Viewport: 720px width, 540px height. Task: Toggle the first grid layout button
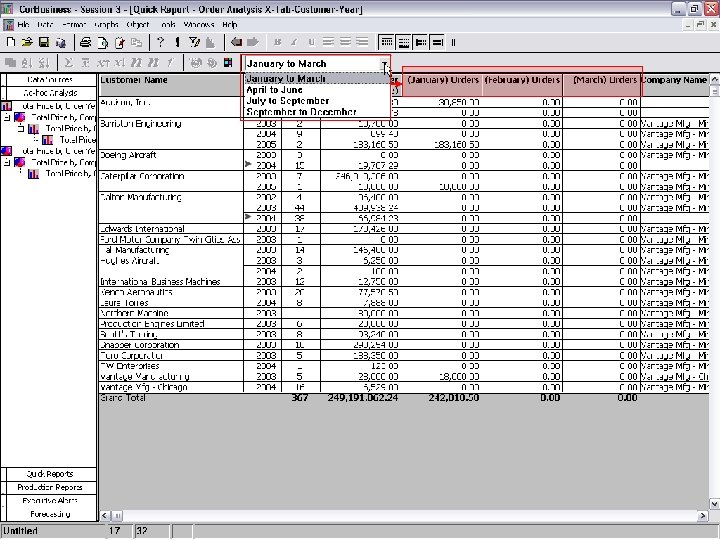pyautogui.click(x=387, y=43)
